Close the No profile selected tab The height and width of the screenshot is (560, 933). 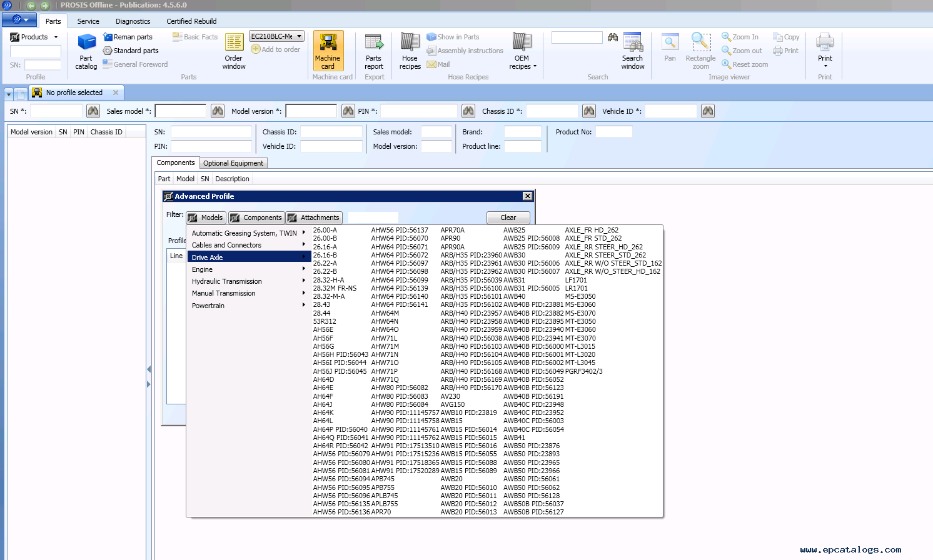click(x=116, y=92)
